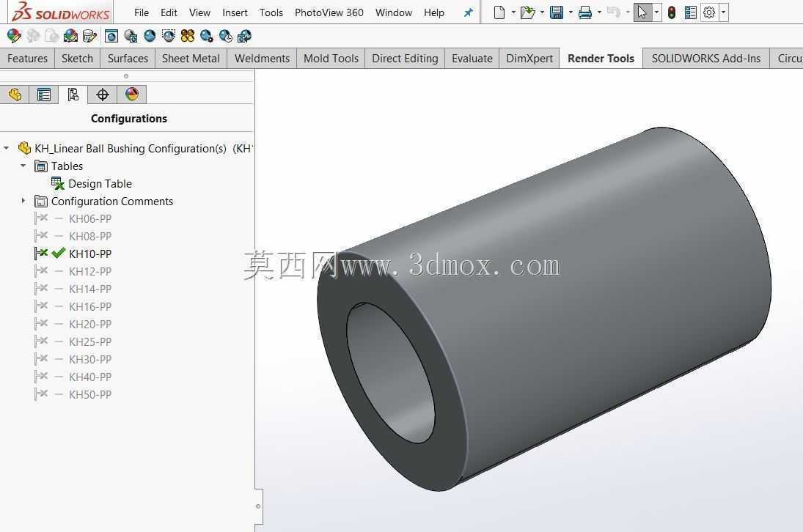
Task: Expand the Configuration Comments folder
Action: click(23, 201)
